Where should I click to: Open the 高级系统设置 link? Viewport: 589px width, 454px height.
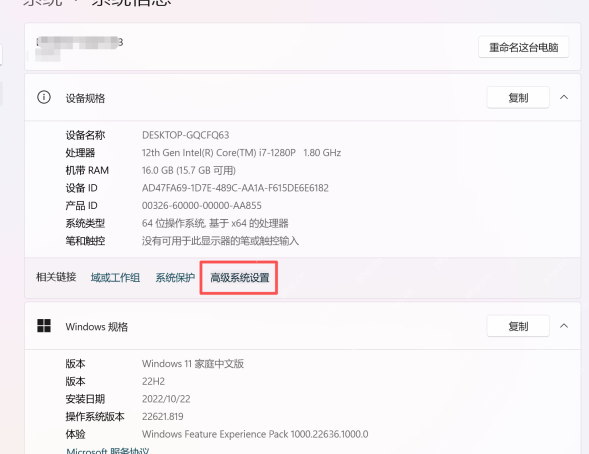(x=240, y=278)
